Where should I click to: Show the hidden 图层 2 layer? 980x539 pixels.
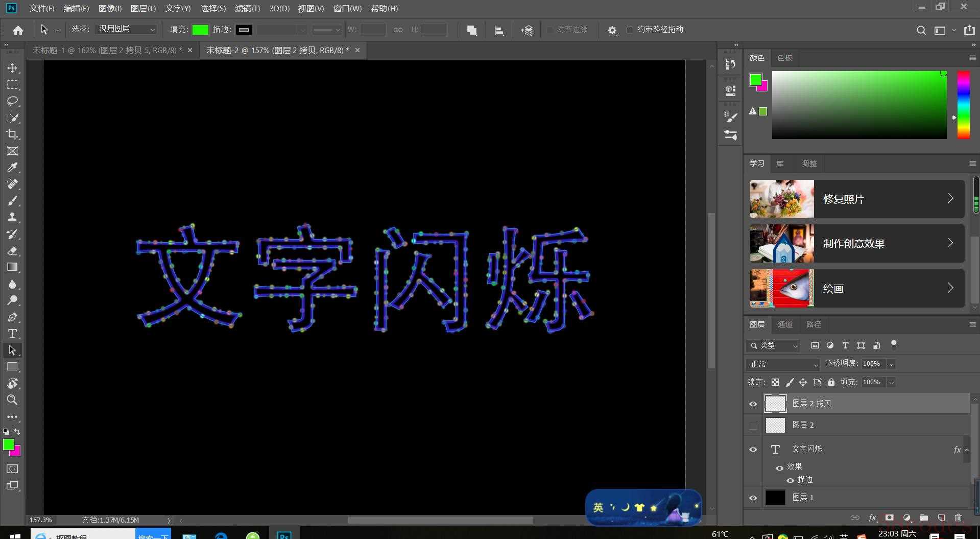(753, 425)
